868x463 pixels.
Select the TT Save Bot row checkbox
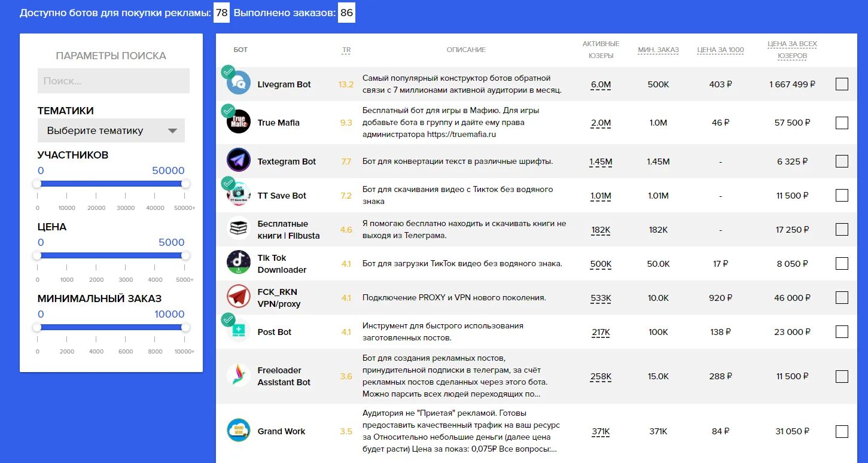[x=842, y=195]
